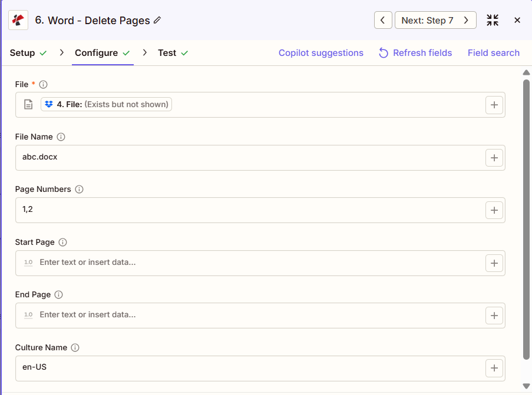Open Field search
532x395 pixels.
(493, 53)
